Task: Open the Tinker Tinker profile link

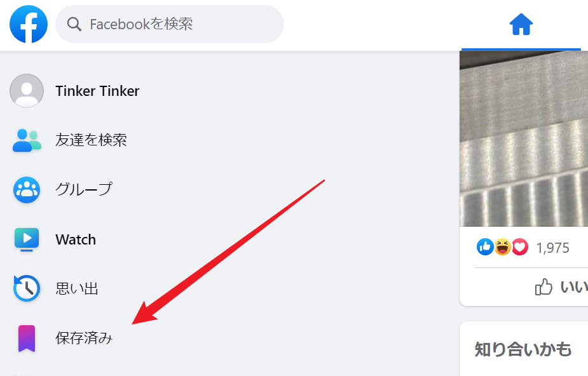Action: click(97, 91)
